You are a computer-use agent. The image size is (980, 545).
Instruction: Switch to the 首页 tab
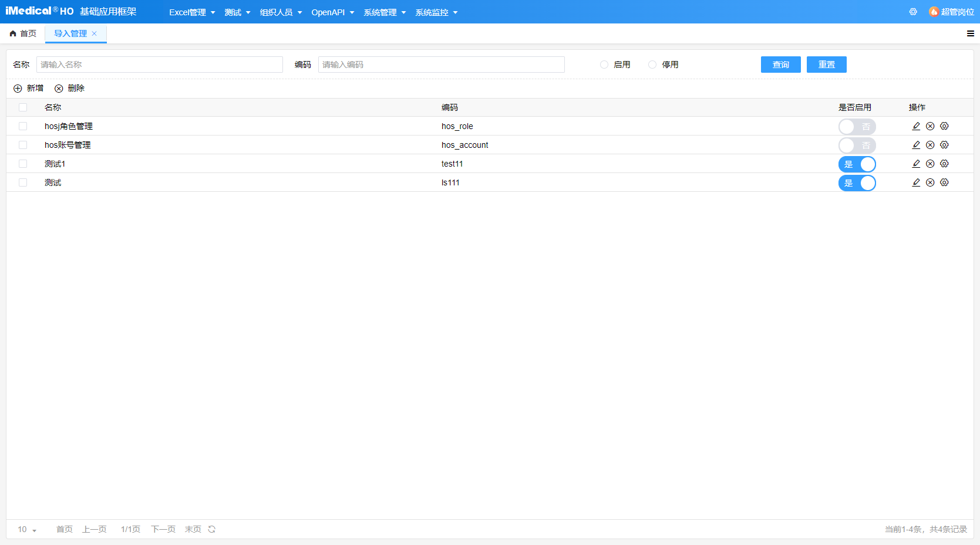point(23,33)
